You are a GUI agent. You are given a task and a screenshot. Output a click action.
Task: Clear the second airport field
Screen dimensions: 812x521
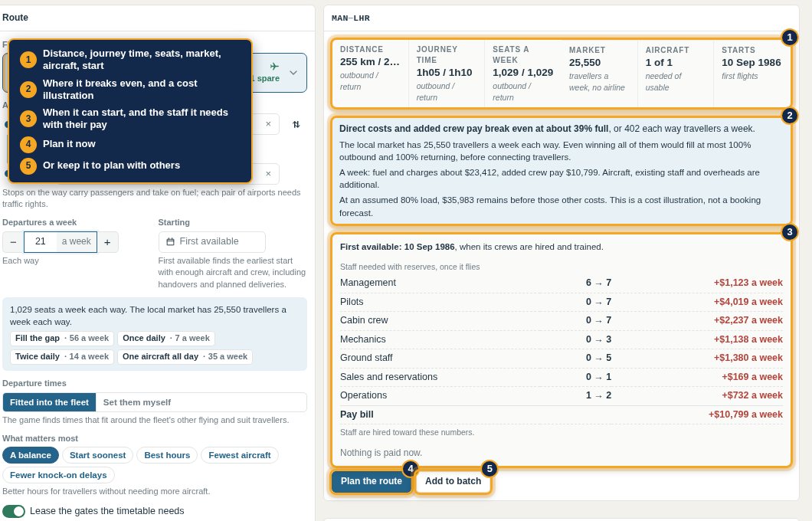point(268,174)
